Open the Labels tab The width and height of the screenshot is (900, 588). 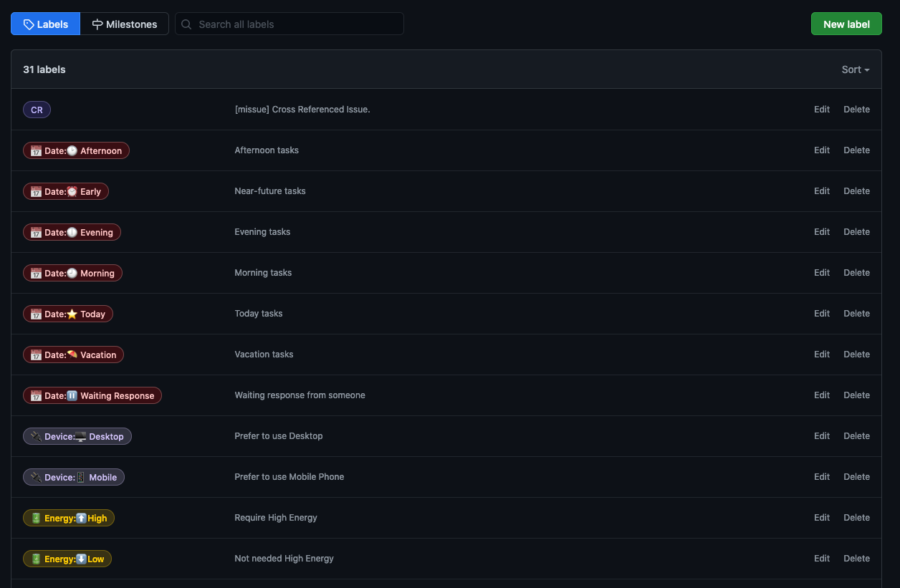45,24
